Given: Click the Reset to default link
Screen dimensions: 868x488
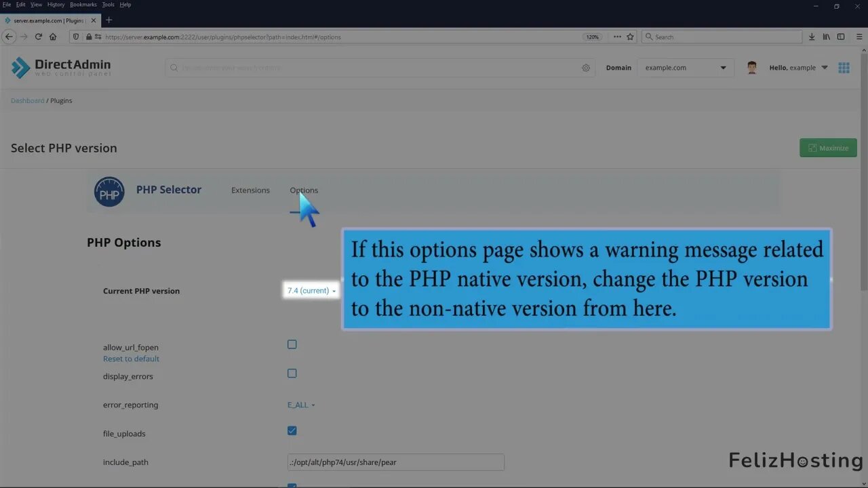Looking at the screenshot, I should (x=131, y=359).
